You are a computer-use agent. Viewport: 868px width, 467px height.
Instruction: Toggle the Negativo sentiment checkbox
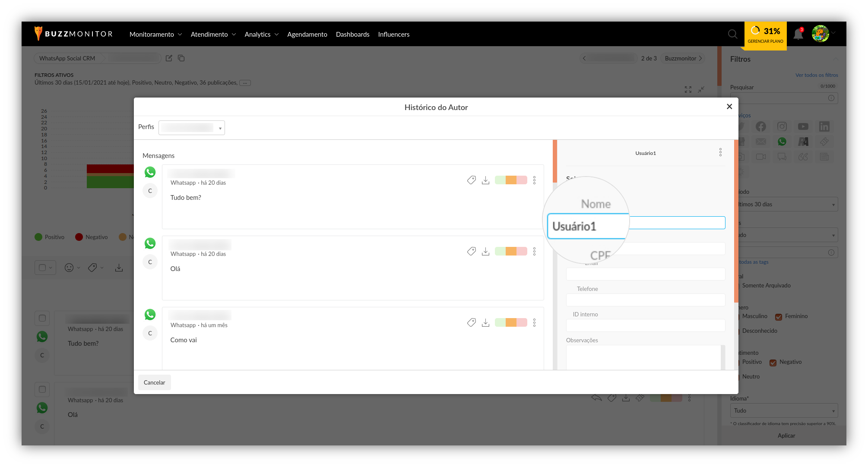pyautogui.click(x=773, y=363)
